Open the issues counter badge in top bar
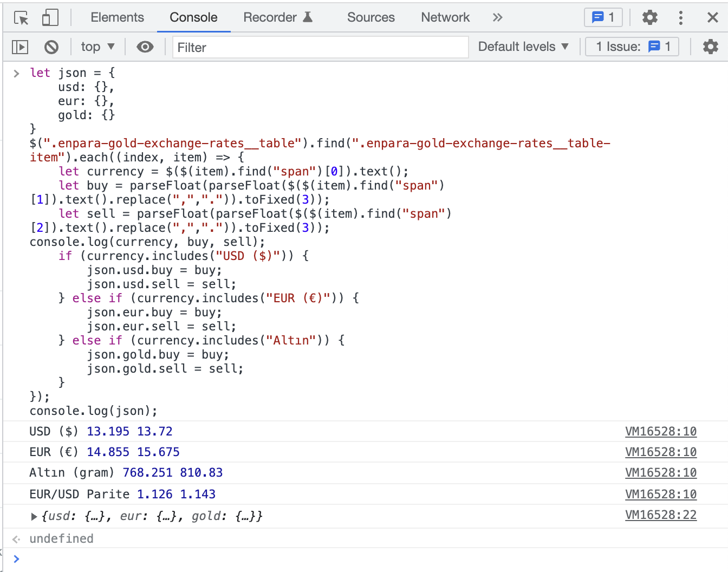This screenshot has width=728, height=572. pos(603,17)
